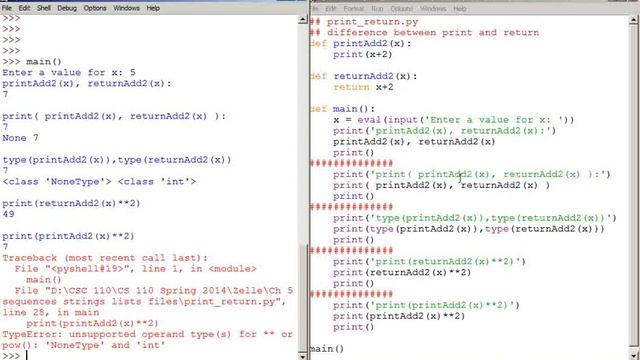Click the 'def returnAdd2(x):' line in editor

363,76
